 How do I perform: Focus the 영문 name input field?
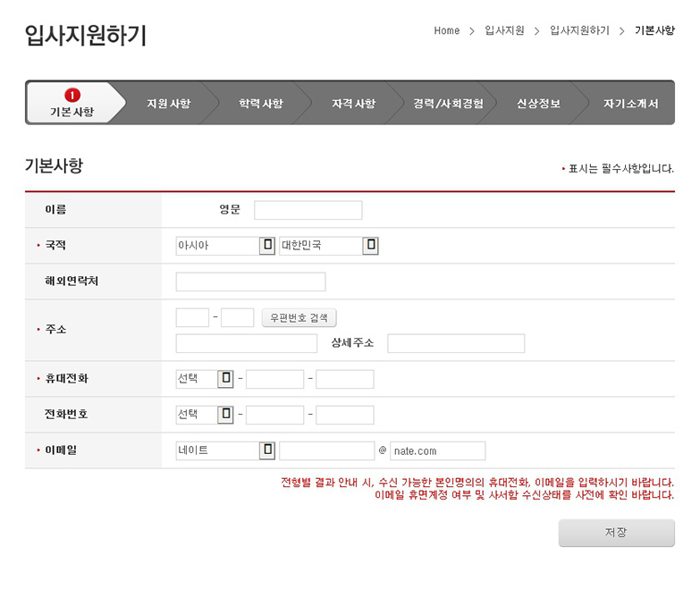click(308, 210)
